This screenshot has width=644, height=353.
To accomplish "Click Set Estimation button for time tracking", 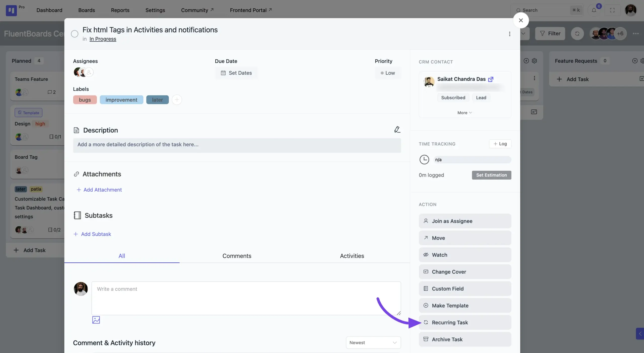I will (492, 175).
